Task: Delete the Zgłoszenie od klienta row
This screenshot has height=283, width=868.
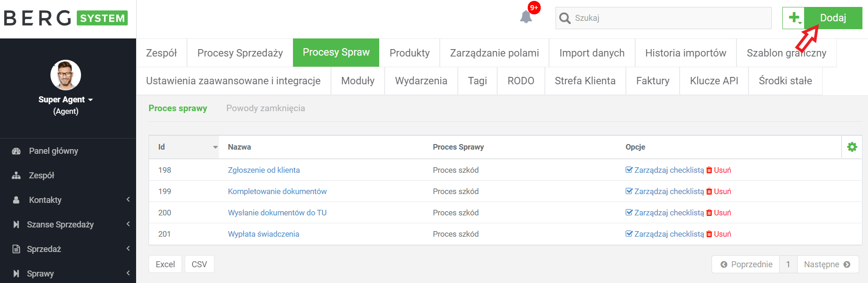Action: click(x=718, y=170)
